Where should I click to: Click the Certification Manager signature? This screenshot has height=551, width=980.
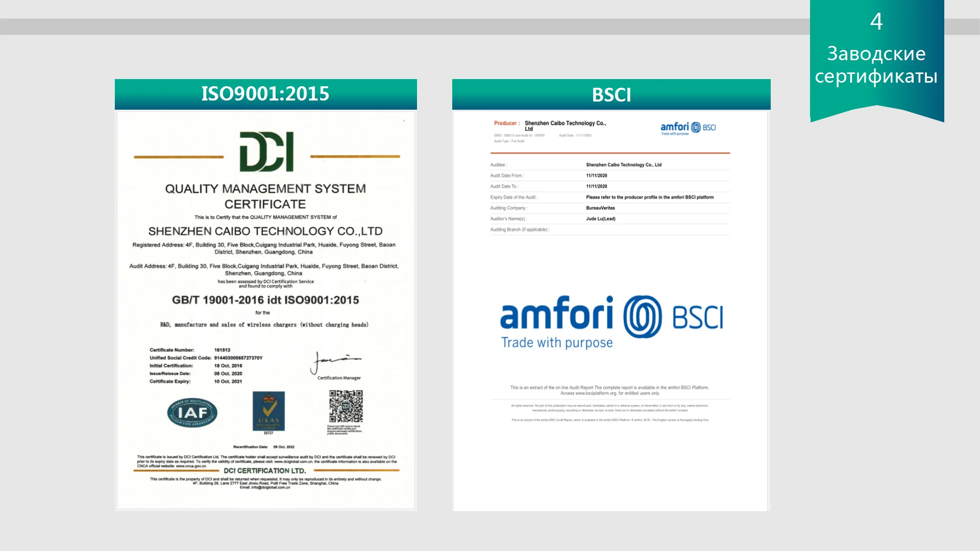point(334,362)
